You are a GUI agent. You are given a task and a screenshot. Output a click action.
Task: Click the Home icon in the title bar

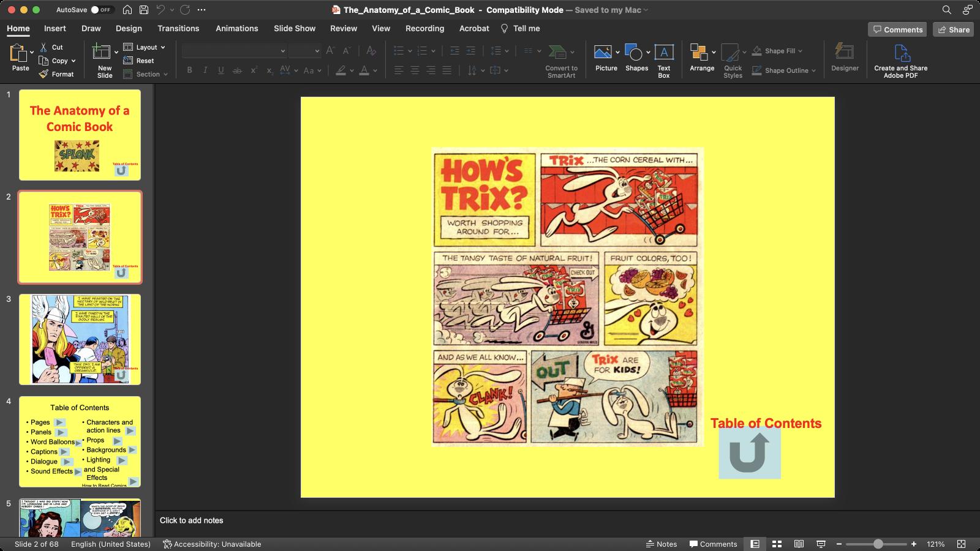click(x=127, y=10)
